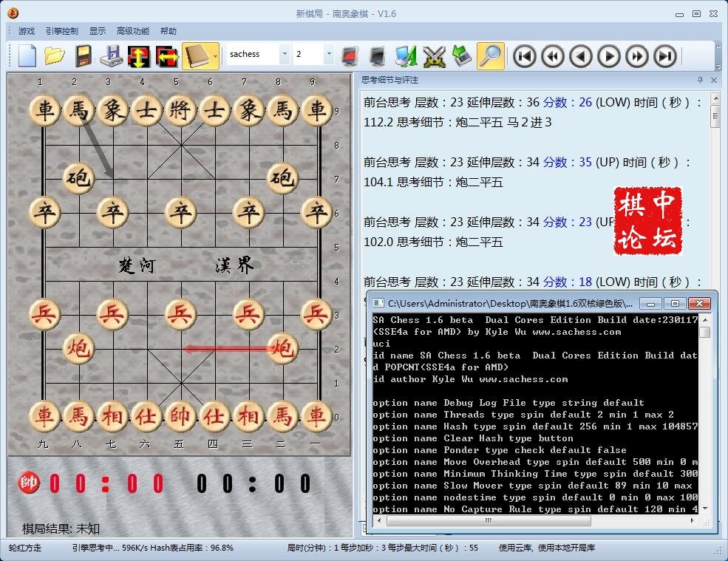Save the game with the floppy disk icon
Image resolution: width=728 pixels, height=561 pixels.
(83, 55)
